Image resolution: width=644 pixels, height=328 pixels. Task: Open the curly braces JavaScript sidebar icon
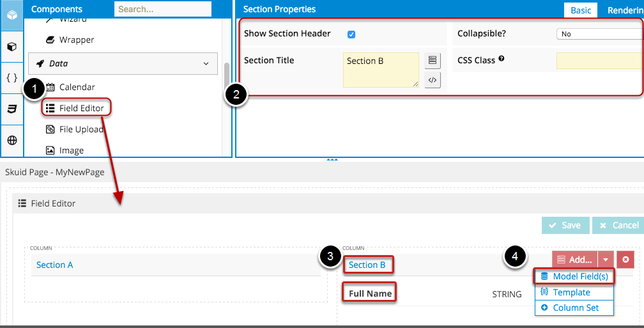tap(11, 78)
